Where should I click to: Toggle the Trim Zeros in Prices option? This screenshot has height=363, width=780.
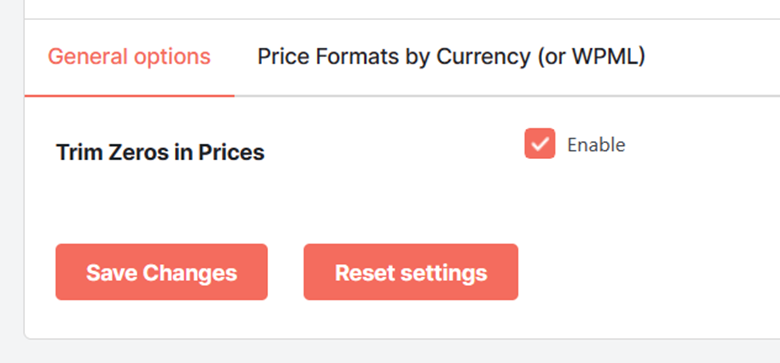pyautogui.click(x=540, y=144)
